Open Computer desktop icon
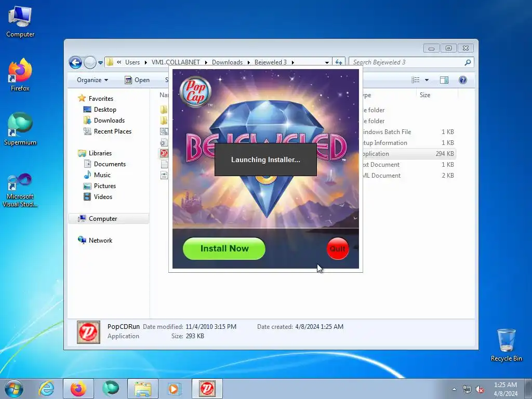Screen dimensions: 532x399 pos(20,22)
